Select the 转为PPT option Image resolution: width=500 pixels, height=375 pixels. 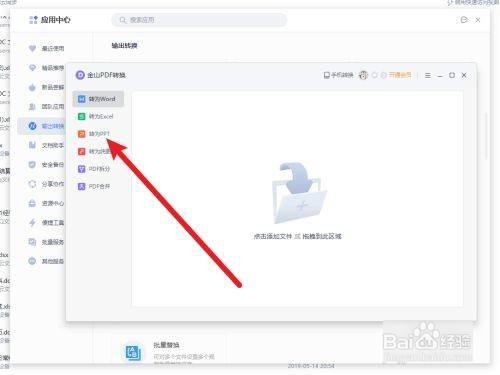click(x=98, y=134)
